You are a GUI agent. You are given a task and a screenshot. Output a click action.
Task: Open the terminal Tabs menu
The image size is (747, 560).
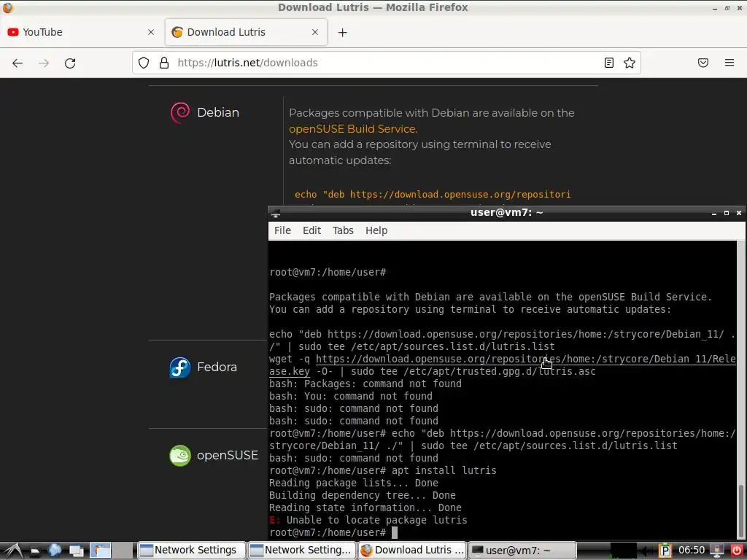click(x=343, y=230)
